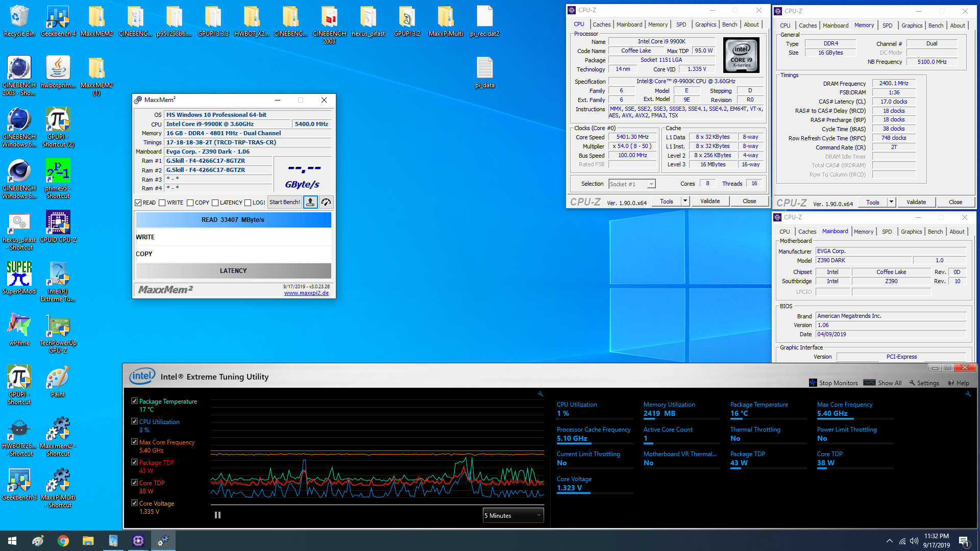Launch HWBOTx265 shortcut icon
The image size is (980, 551).
pyautogui.click(x=19, y=436)
